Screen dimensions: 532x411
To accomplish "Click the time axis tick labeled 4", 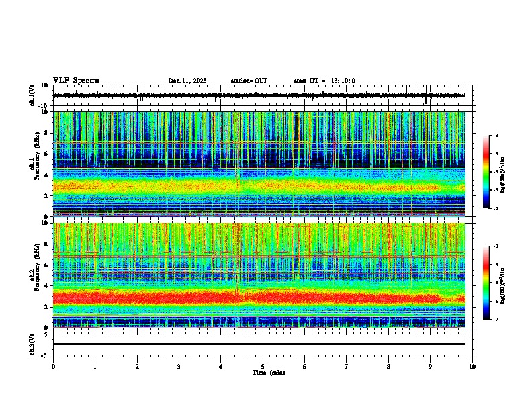I will [221, 367].
